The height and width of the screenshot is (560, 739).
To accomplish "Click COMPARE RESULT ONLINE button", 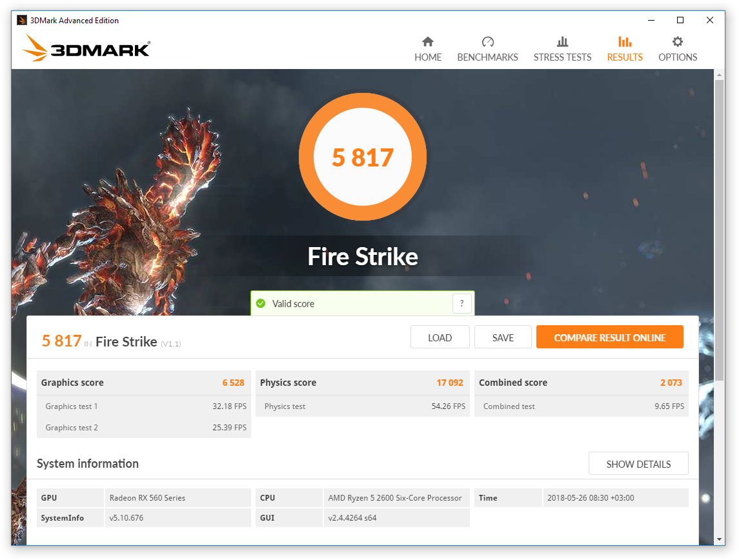I will coord(610,337).
